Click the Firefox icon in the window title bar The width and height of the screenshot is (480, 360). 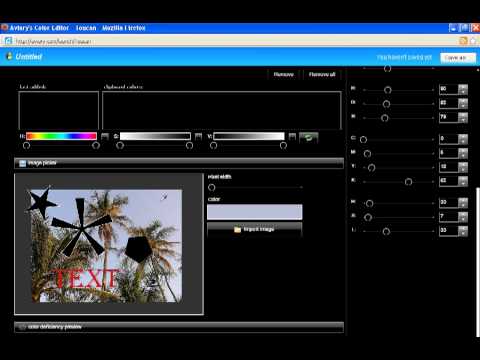coord(4,28)
